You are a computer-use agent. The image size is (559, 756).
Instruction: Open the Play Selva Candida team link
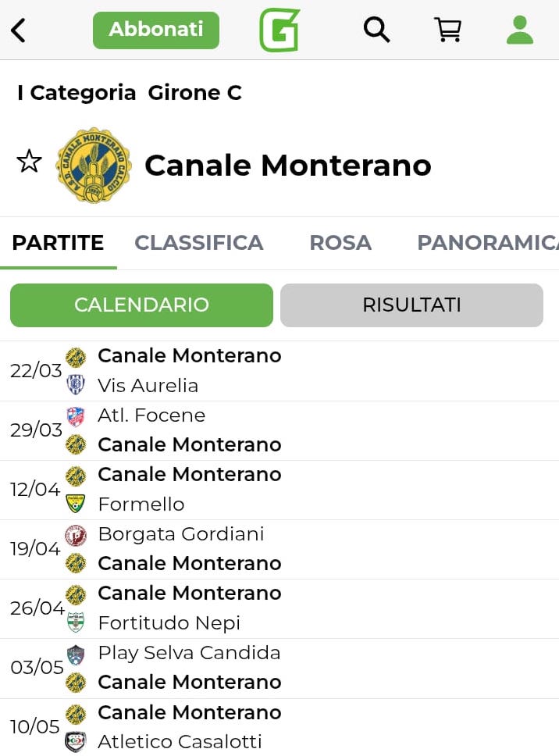[x=189, y=653]
